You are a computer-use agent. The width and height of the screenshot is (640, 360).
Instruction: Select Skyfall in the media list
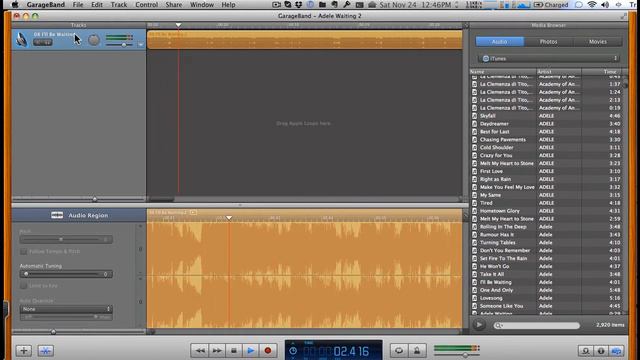[x=547, y=116]
